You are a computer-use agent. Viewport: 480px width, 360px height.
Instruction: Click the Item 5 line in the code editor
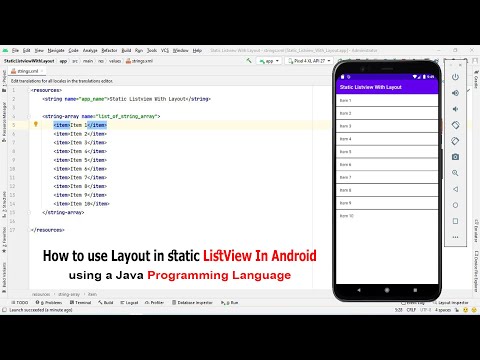tap(80, 160)
